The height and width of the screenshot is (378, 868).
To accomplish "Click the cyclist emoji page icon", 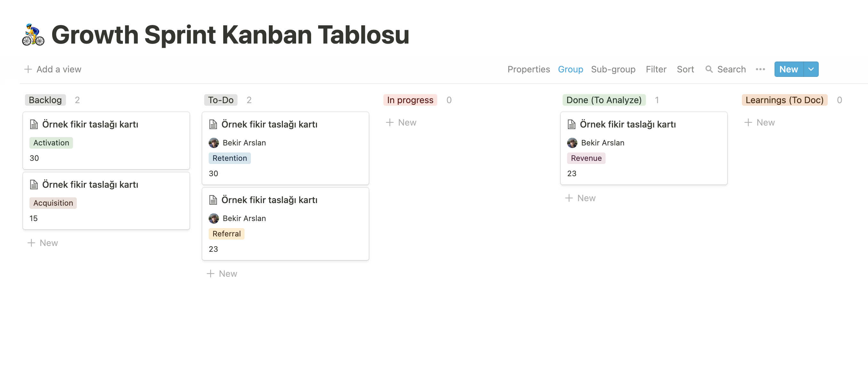I will click(x=33, y=35).
